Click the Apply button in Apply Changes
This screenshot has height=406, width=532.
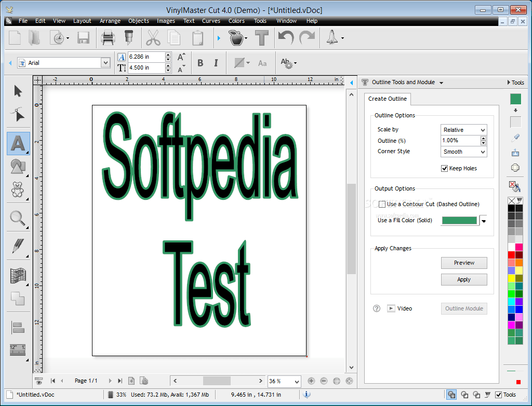[x=463, y=279]
